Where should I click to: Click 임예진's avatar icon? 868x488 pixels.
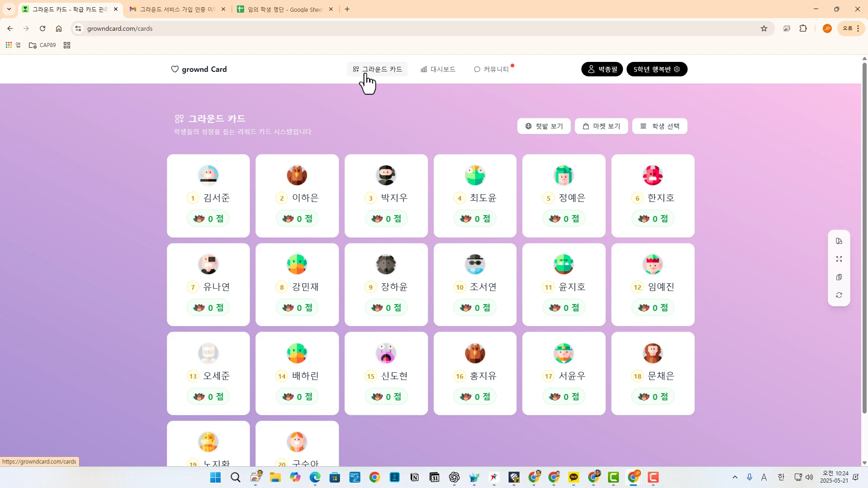pos(653,264)
